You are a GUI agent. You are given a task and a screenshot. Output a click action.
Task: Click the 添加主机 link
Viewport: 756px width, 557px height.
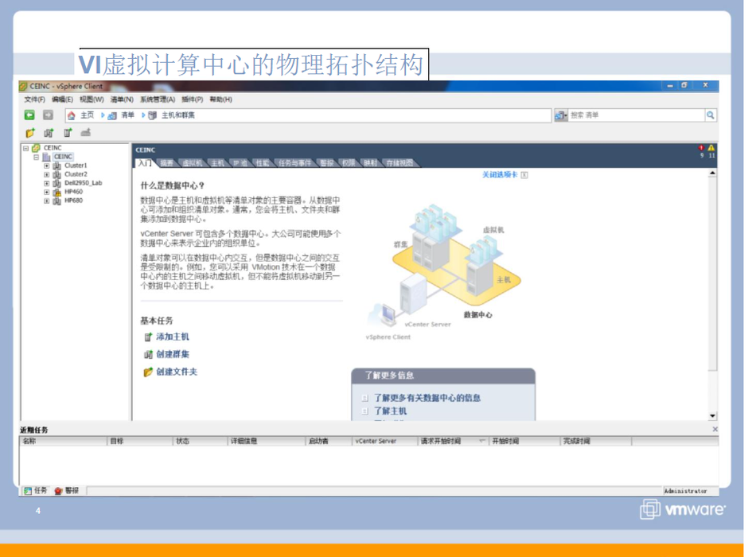click(x=172, y=337)
